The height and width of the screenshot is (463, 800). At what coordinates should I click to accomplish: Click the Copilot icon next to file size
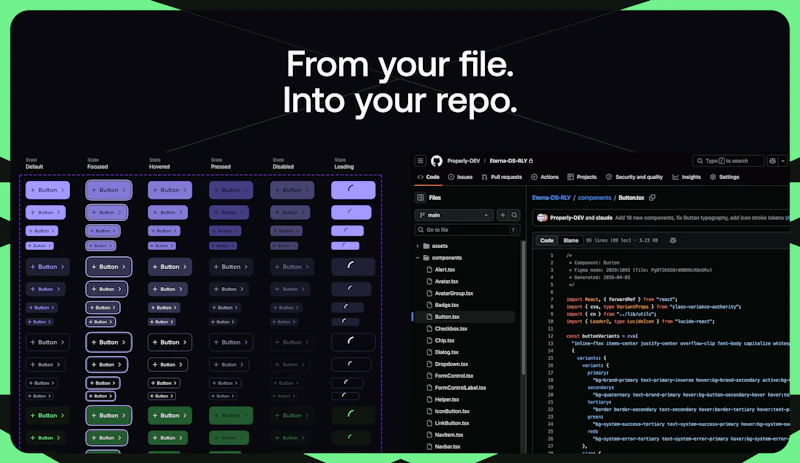673,240
